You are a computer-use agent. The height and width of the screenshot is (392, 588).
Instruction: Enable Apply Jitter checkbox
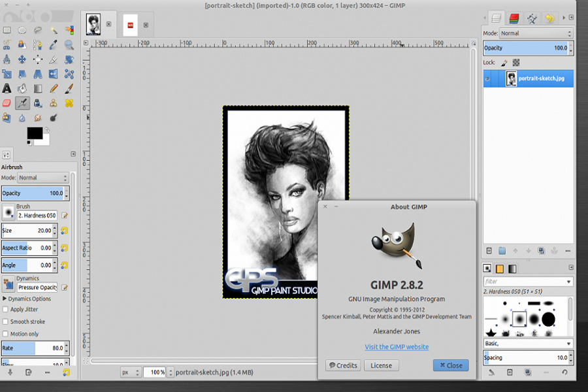coord(5,310)
